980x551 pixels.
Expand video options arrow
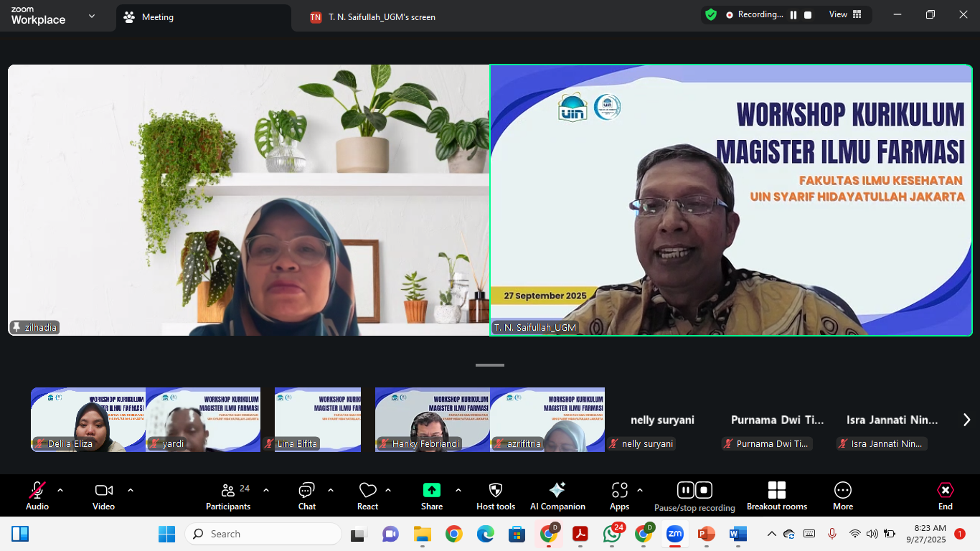pos(131,490)
